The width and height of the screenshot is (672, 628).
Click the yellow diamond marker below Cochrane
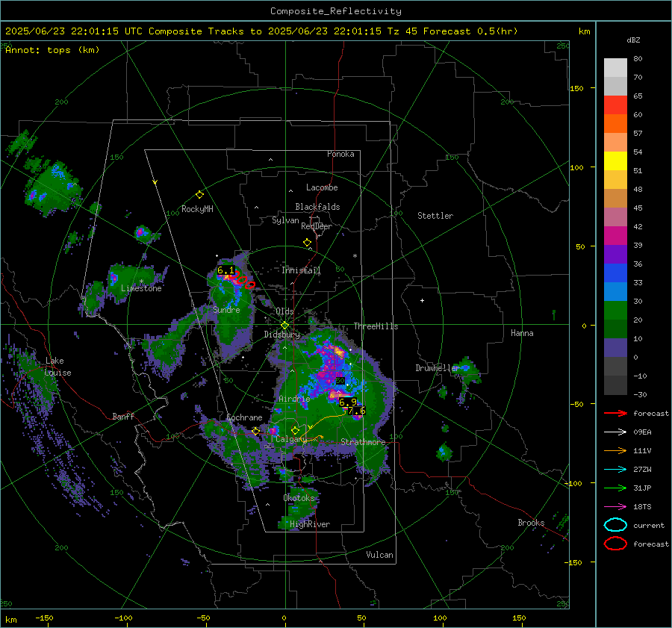click(255, 431)
